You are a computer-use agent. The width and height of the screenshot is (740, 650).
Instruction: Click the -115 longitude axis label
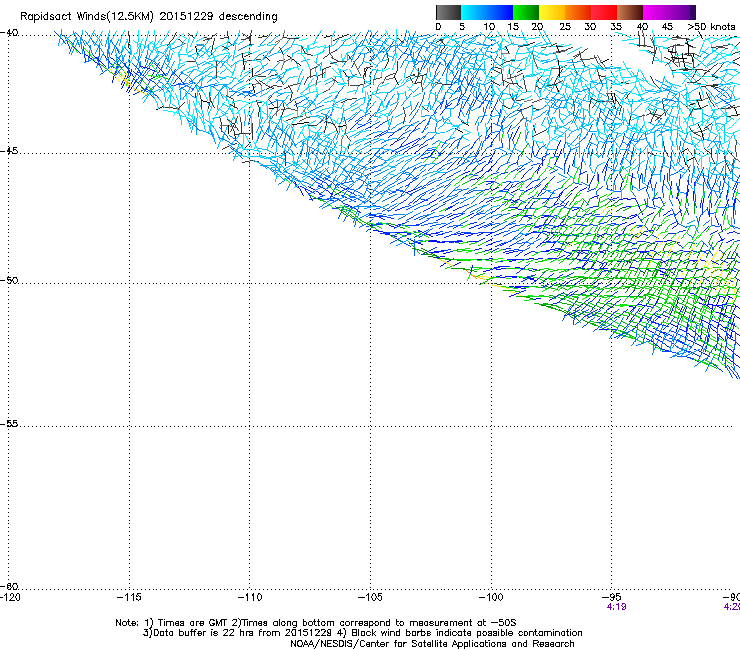[x=129, y=597]
